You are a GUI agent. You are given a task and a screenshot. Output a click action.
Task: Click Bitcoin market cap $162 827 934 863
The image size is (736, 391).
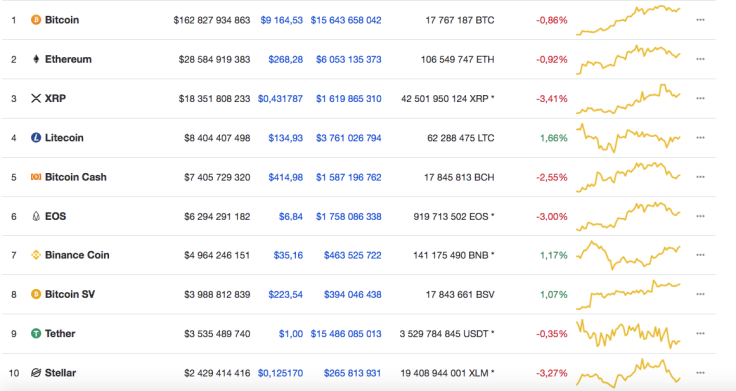click(212, 20)
